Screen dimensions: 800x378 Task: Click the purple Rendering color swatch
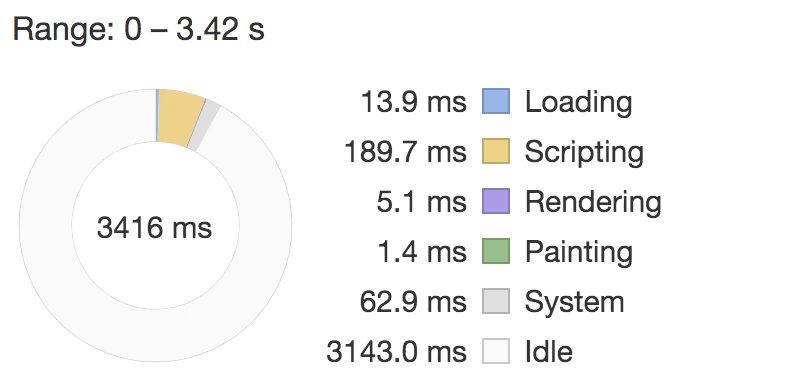coord(496,201)
